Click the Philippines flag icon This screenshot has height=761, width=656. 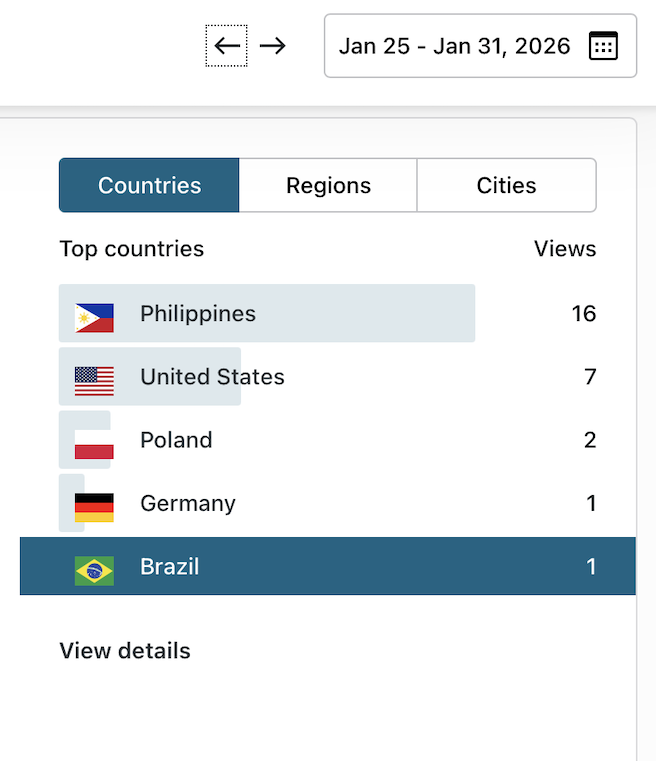94,318
